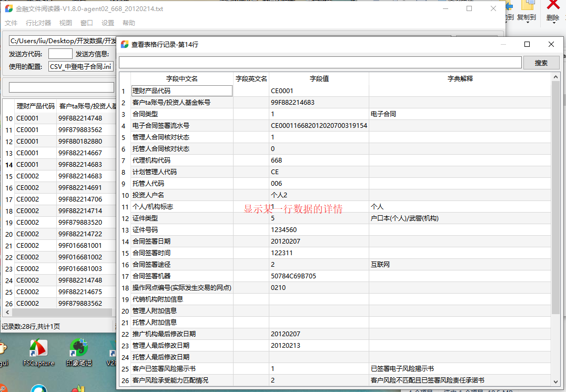The width and height of the screenshot is (566, 392).
Task: Select the 代理机构代码 value 668
Action: (x=319, y=160)
